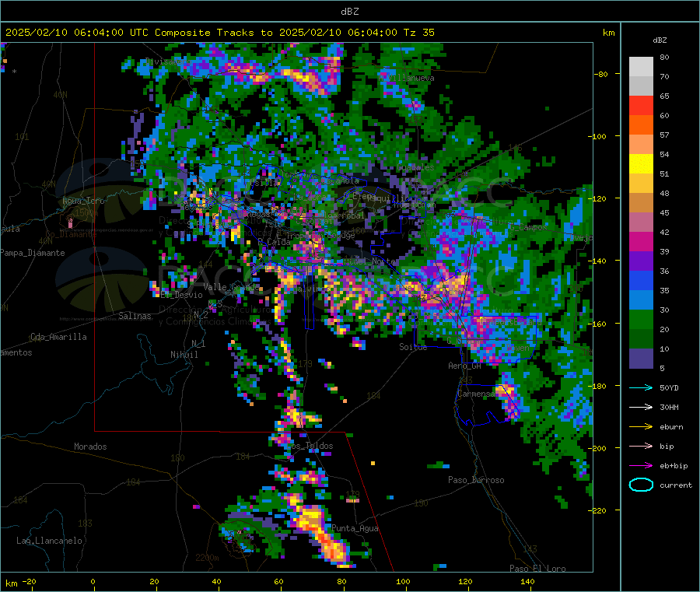Image resolution: width=700 pixels, height=592 pixels.
Task: Click the 'Morados' map label
Action: click(x=90, y=447)
